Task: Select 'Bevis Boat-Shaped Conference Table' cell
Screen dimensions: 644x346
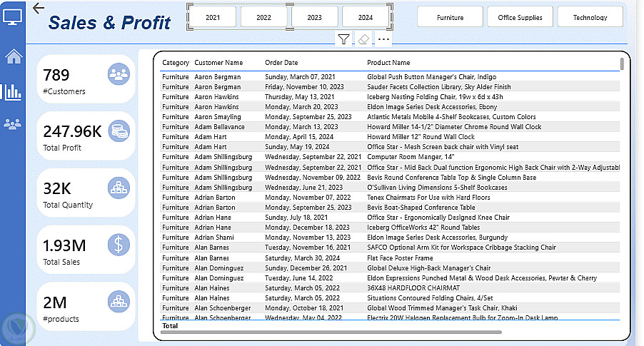Action: (x=421, y=208)
